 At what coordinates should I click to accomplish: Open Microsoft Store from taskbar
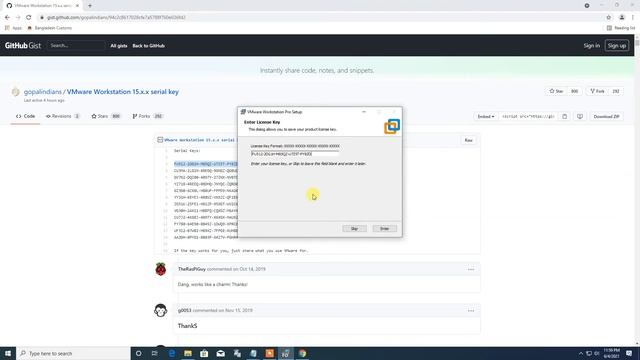click(x=204, y=353)
